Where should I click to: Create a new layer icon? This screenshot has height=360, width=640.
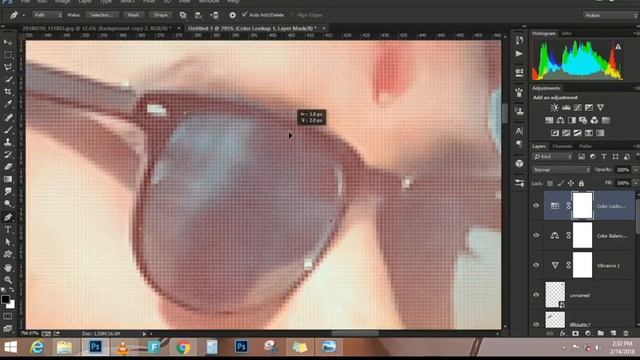pos(613,333)
